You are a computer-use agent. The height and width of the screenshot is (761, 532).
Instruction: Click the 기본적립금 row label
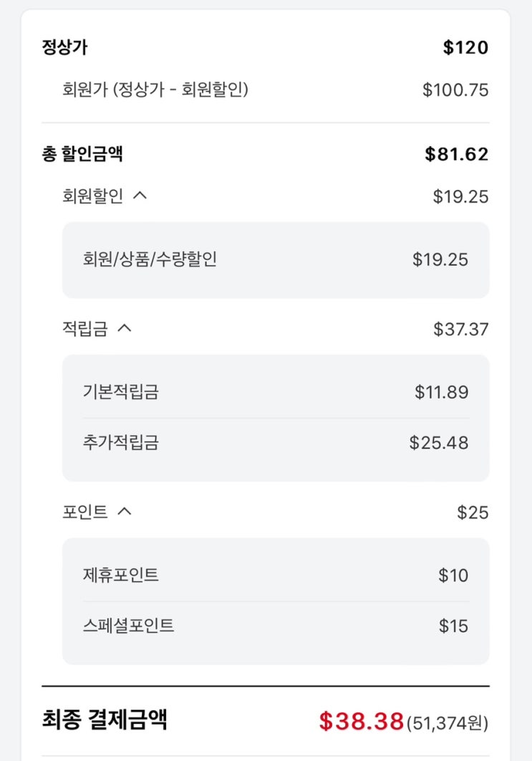[x=121, y=392]
